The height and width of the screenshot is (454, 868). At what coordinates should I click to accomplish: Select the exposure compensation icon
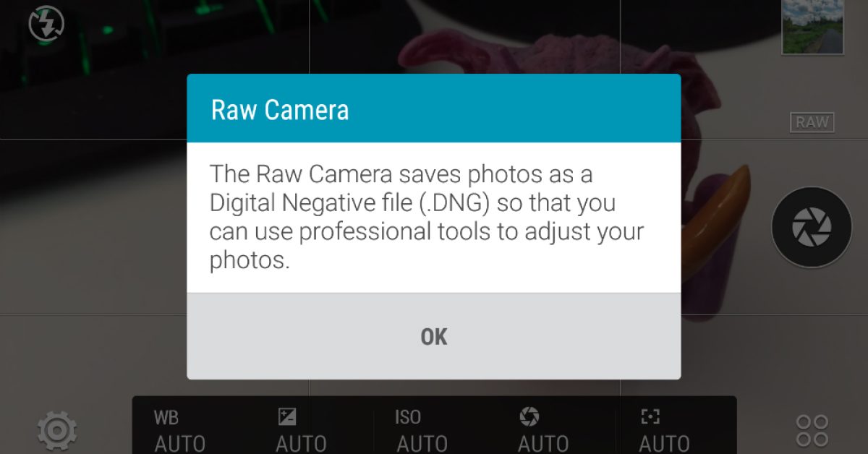287,416
